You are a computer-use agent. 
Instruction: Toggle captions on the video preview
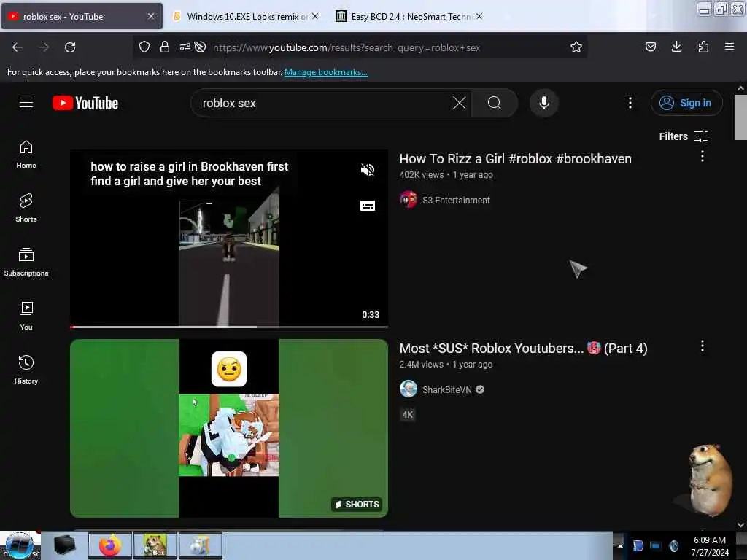tap(368, 206)
